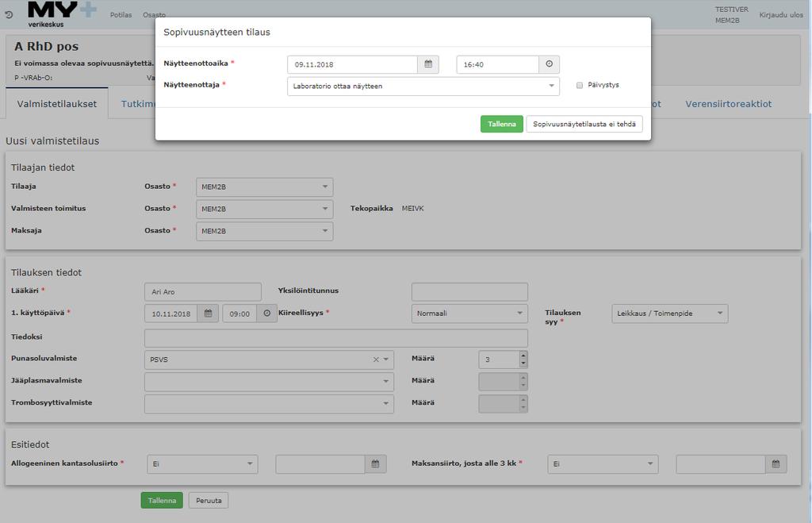
Task: Click the 1. käyttöpäivä date field
Action: 171,313
